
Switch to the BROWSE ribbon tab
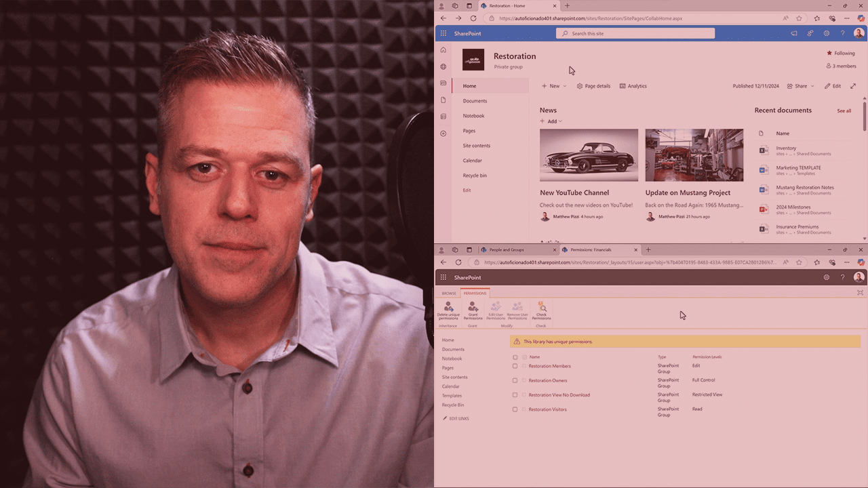coord(449,293)
